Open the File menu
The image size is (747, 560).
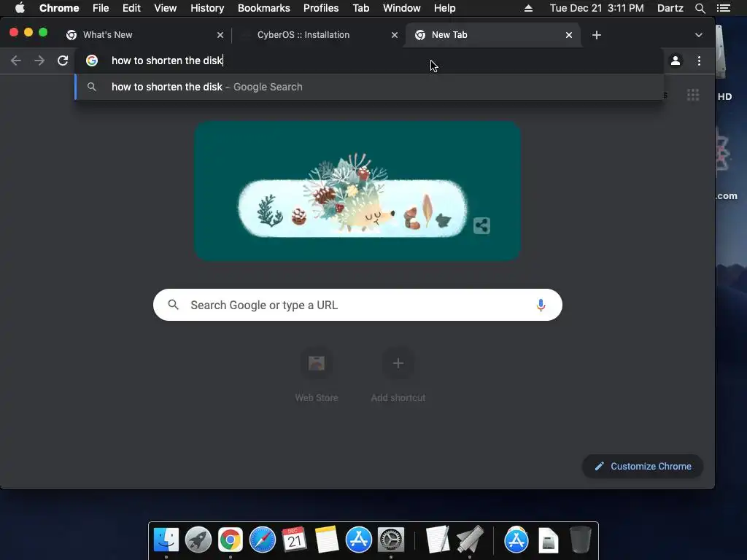[x=101, y=8]
